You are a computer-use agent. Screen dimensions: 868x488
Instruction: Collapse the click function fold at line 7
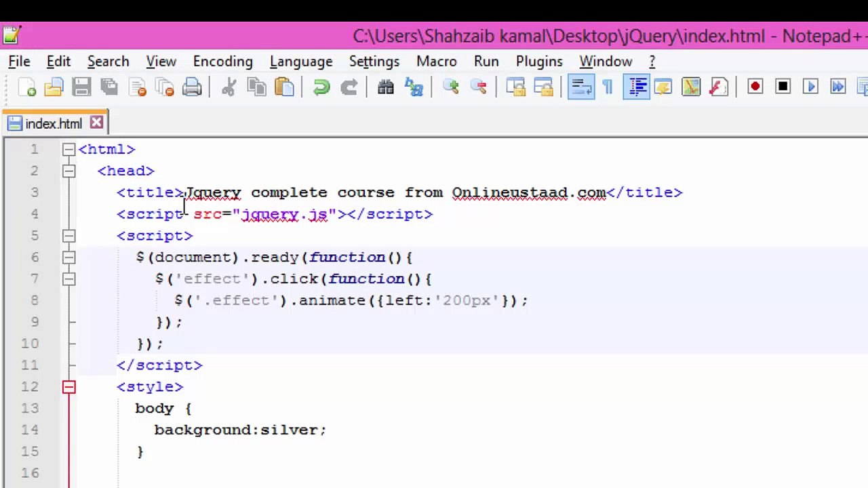pos(68,279)
